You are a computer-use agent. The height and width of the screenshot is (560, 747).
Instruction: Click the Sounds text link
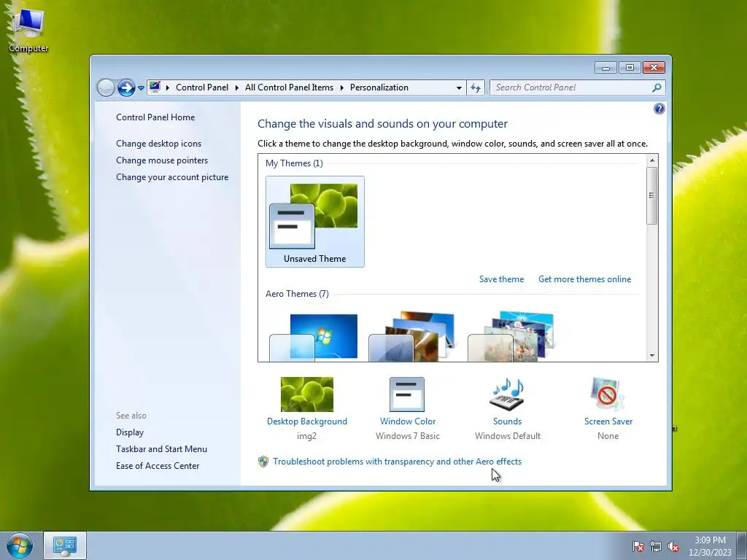[508, 421]
